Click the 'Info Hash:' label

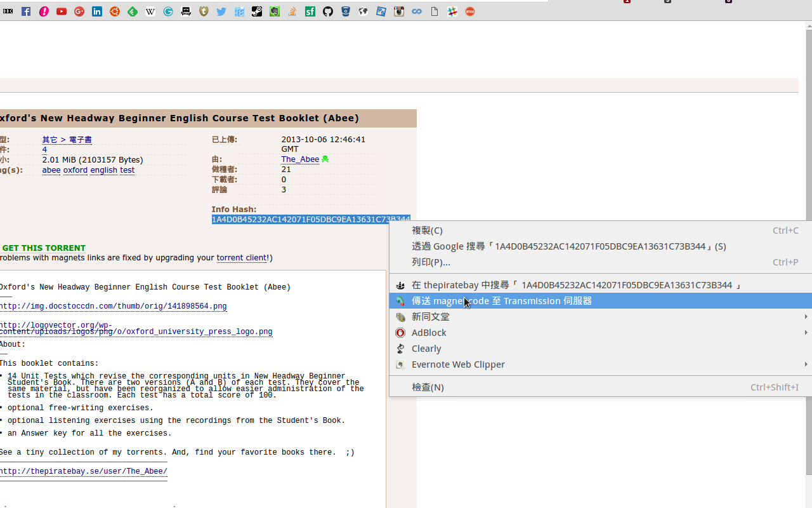[234, 210]
